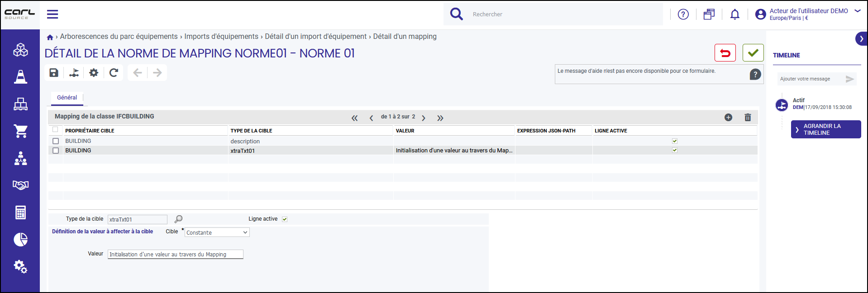
Task: Go to previous page of mapping grid
Action: tap(371, 118)
